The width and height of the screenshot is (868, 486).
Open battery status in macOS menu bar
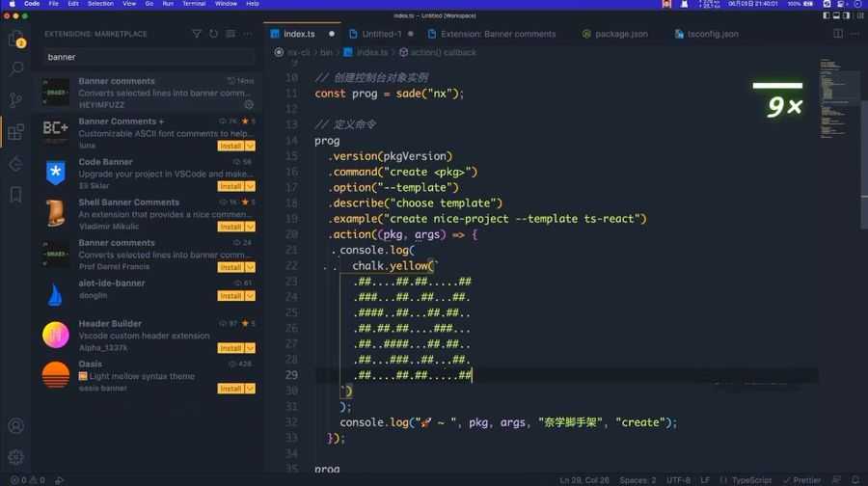point(802,4)
